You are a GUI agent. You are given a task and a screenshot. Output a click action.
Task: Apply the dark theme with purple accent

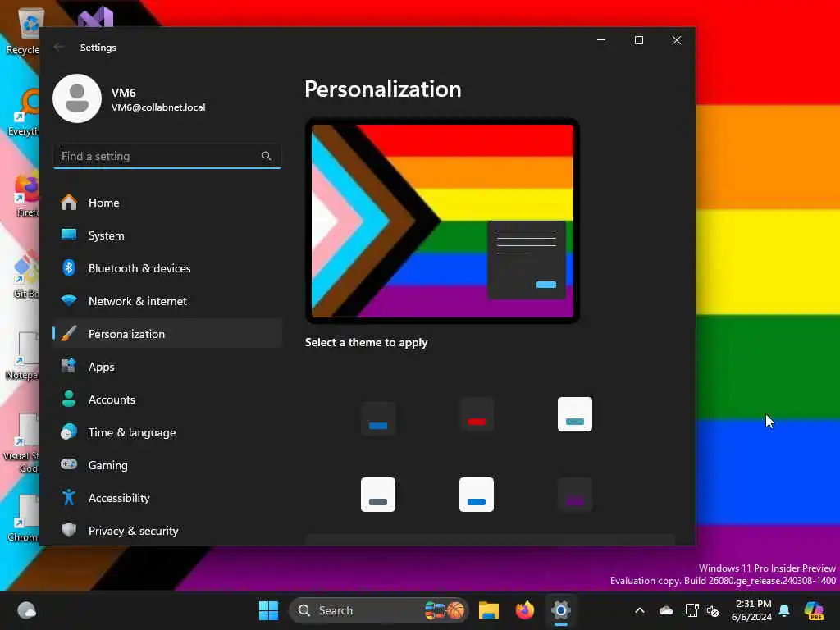[x=575, y=495]
